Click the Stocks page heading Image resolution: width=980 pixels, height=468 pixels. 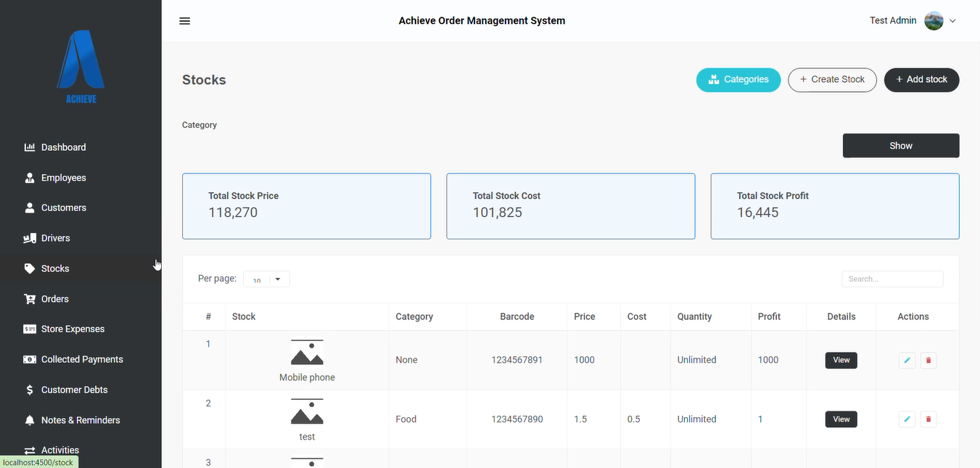[x=204, y=80]
